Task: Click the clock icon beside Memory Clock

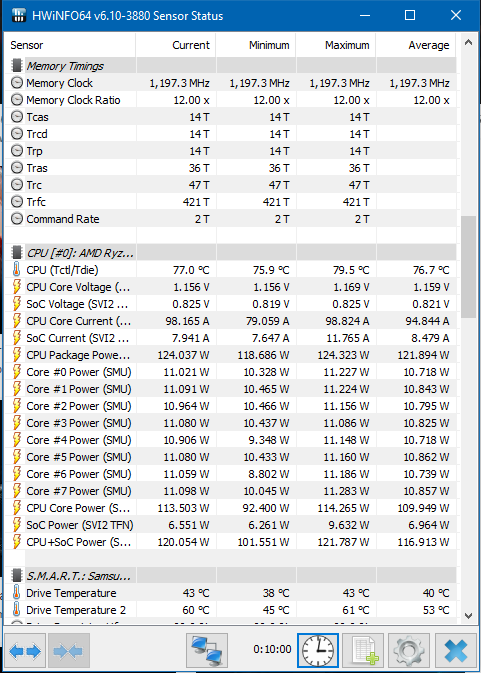Action: pos(17,83)
